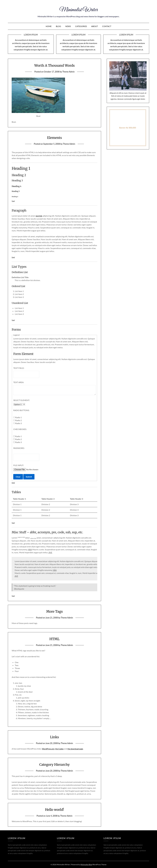
Task: Click the October 17, 2008 post date
Action: [51, 72]
